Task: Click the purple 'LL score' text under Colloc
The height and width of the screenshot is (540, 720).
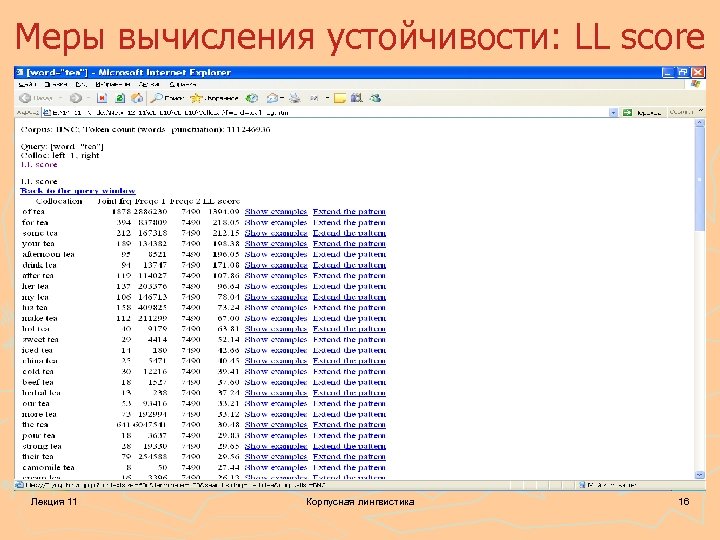Action: [39, 164]
